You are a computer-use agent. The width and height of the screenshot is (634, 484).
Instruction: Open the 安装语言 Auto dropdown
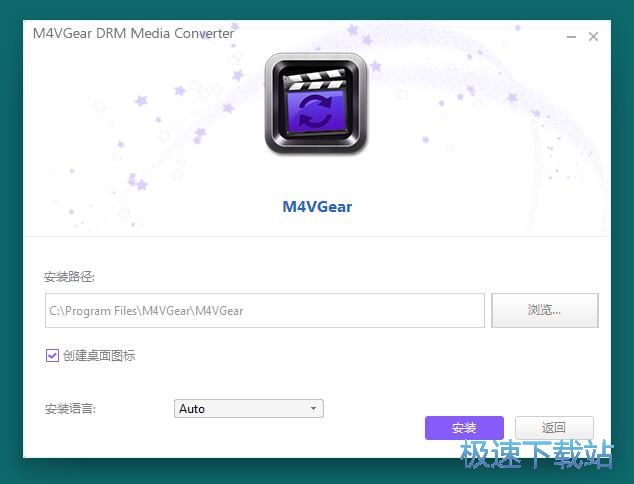point(249,408)
